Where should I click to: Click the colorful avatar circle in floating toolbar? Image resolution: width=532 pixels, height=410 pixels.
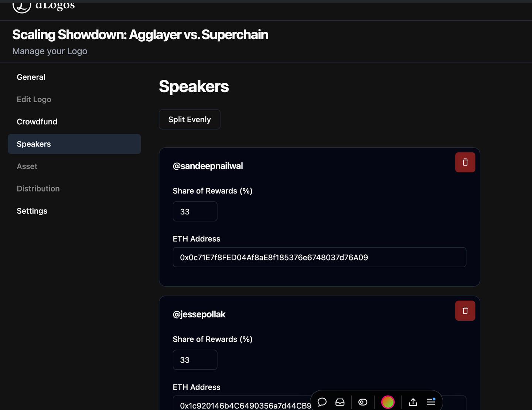tap(388, 402)
